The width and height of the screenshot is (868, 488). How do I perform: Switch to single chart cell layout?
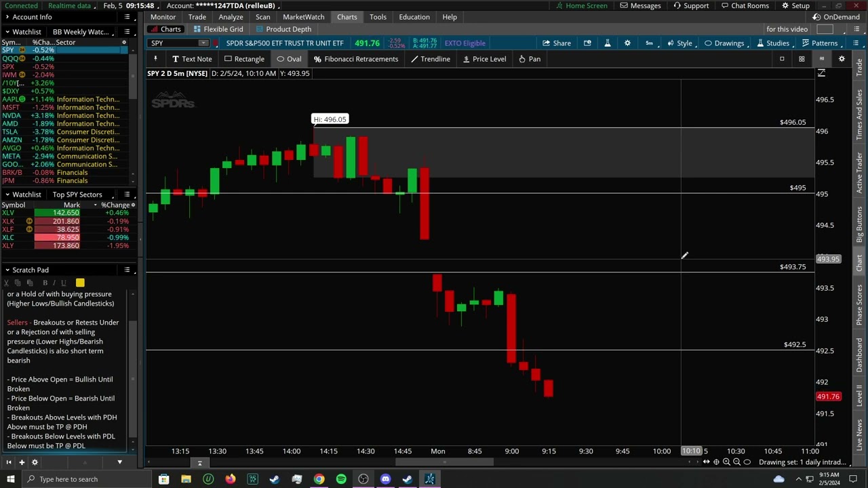pos(781,59)
